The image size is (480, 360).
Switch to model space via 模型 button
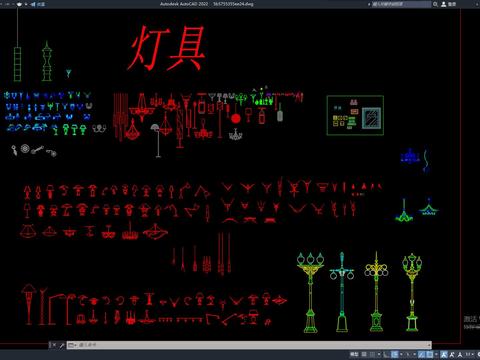(x=354, y=354)
